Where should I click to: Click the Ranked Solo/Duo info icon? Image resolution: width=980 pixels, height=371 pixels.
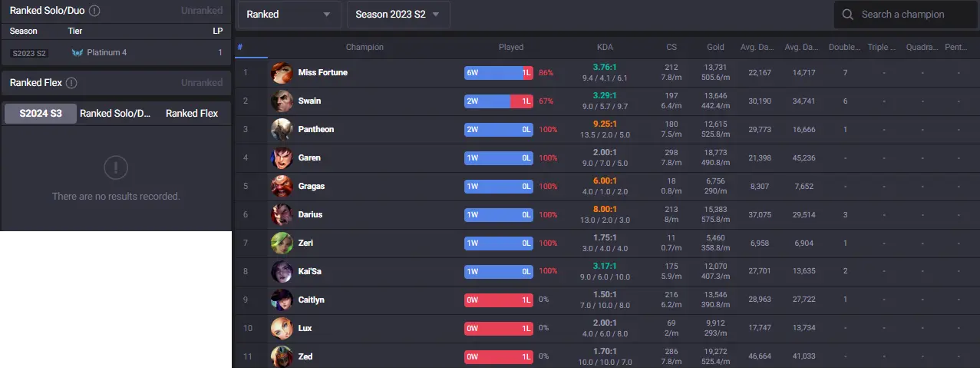point(94,11)
